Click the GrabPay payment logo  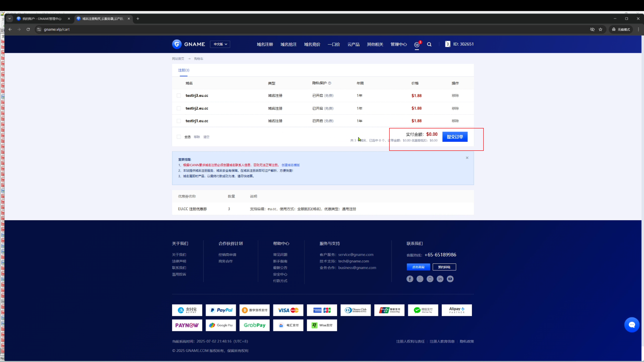click(x=255, y=325)
